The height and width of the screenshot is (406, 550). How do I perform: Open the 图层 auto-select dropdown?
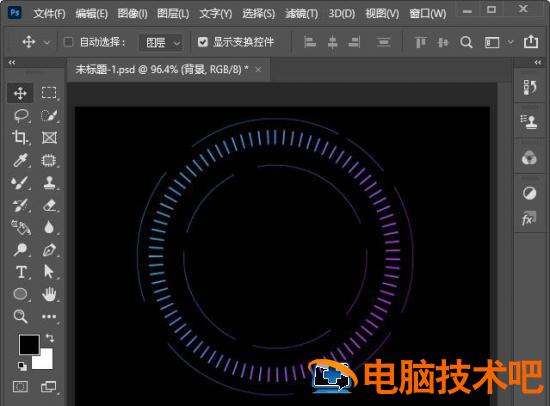[161, 42]
